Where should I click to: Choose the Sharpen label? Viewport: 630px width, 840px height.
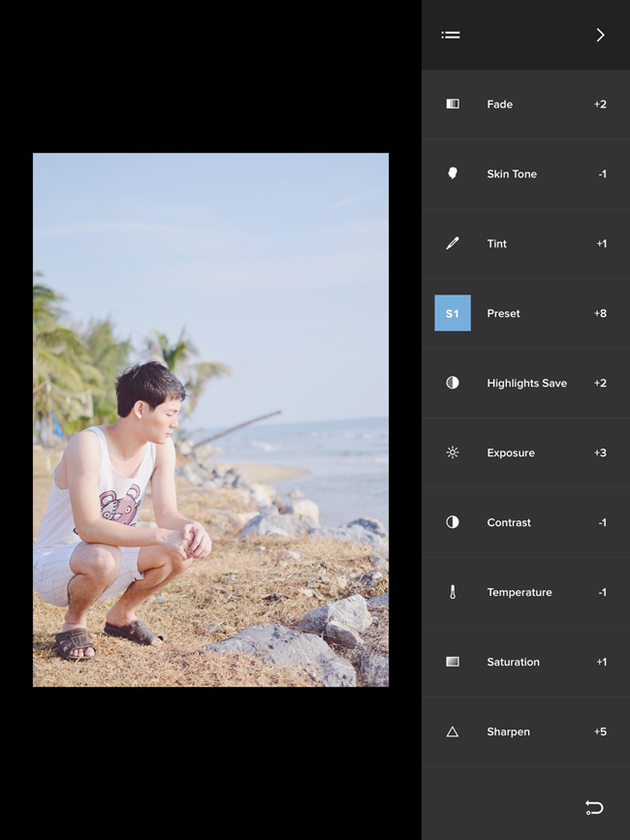(508, 732)
